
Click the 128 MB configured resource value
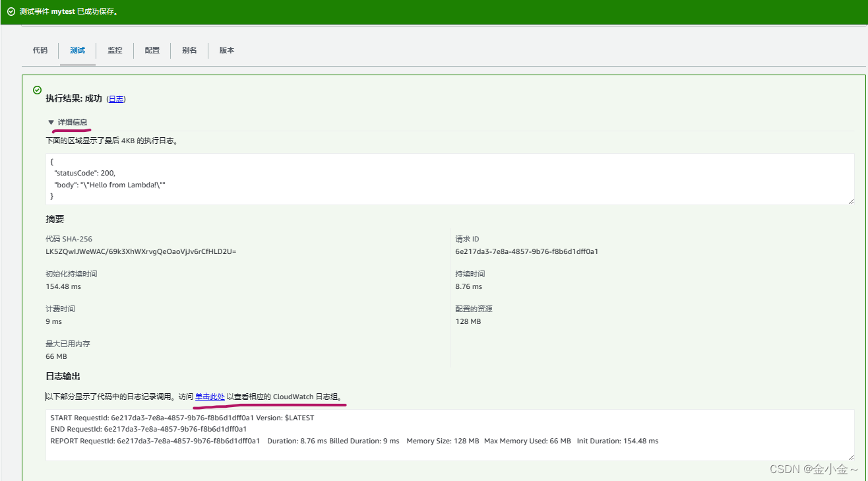468,321
